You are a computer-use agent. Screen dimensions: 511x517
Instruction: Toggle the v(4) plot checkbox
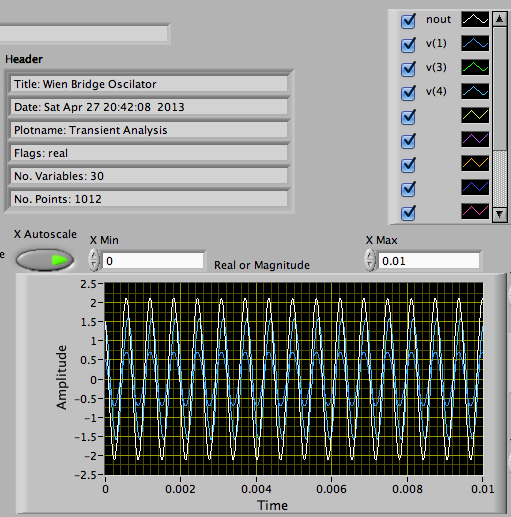coord(408,93)
